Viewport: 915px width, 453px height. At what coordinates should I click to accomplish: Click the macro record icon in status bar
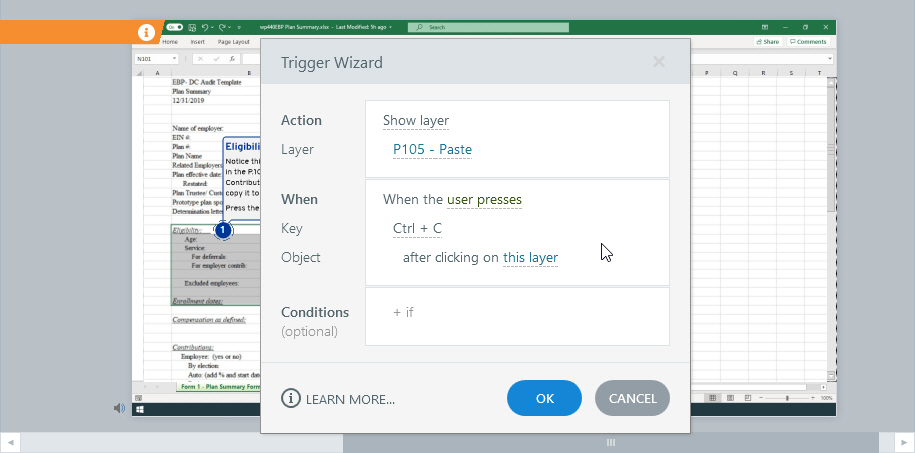138,398
